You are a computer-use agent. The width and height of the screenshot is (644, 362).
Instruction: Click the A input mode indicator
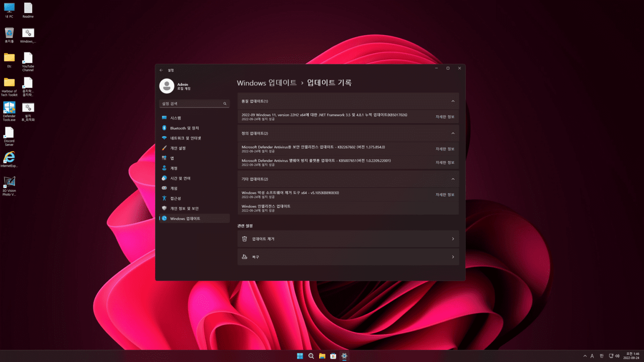pyautogui.click(x=592, y=356)
